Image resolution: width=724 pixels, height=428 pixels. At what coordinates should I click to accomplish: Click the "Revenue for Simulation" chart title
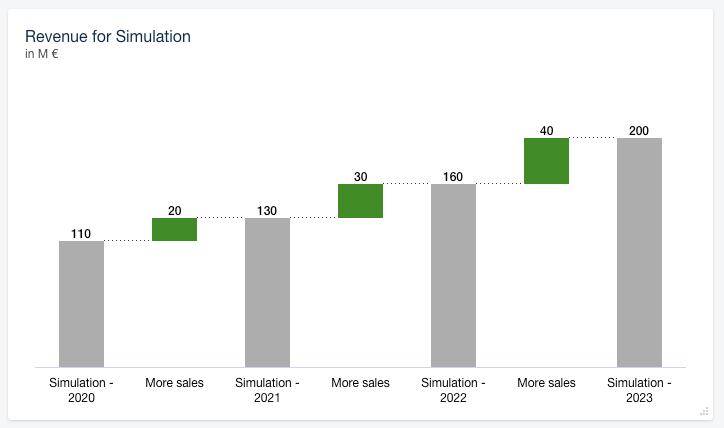click(x=108, y=37)
